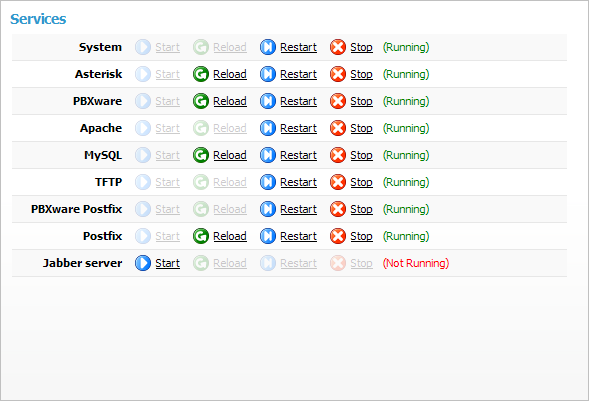Click the green Reload icon for Postfix
This screenshot has height=401, width=589.
point(201,236)
